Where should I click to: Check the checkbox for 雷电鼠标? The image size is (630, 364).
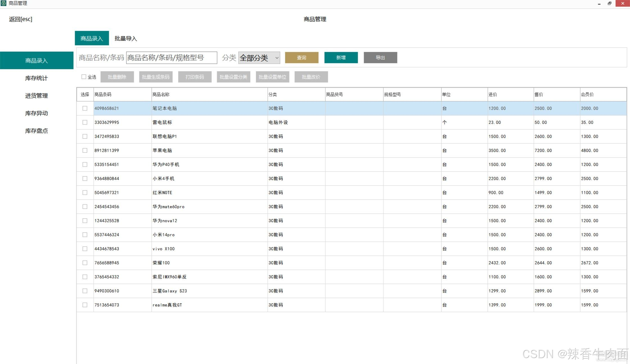(85, 122)
